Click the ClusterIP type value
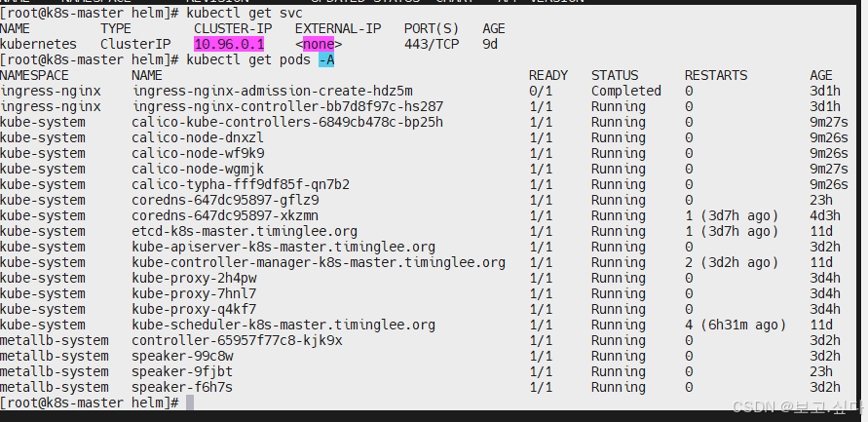Screen dimensions: 868x422 pos(135,44)
